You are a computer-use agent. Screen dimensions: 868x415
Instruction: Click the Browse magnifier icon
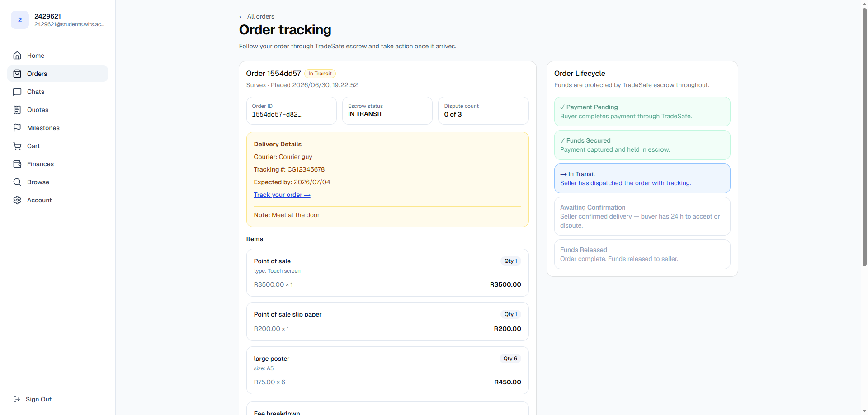(x=17, y=182)
